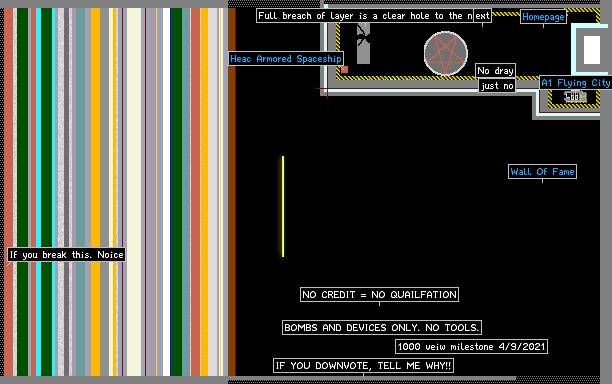Click the white rectangle in cyan frame

pos(592,50)
